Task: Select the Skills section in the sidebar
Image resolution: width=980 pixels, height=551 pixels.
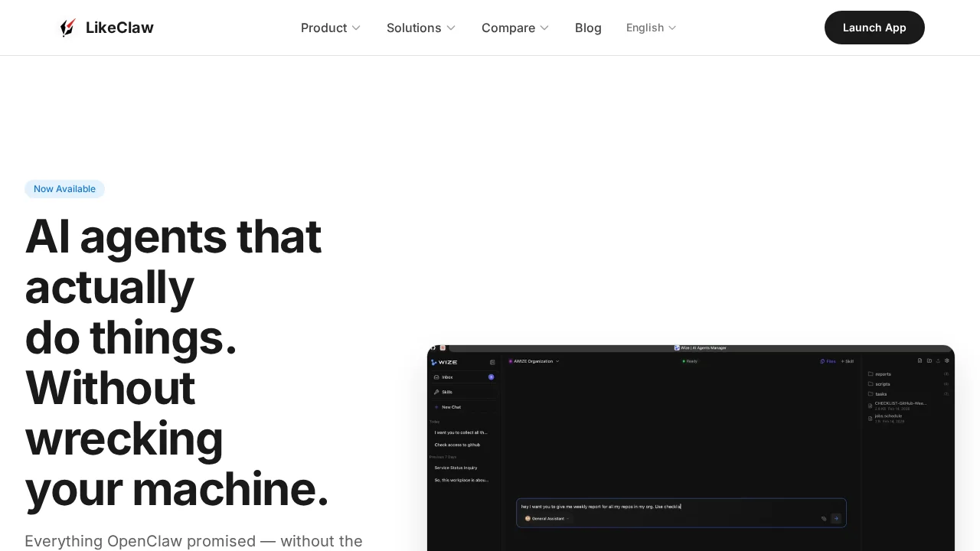Action: tap(447, 392)
